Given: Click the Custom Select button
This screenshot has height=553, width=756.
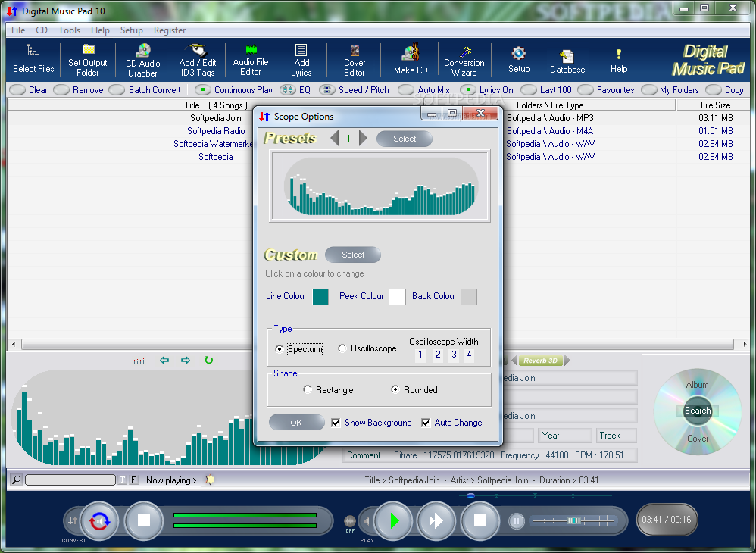Looking at the screenshot, I should click(353, 255).
